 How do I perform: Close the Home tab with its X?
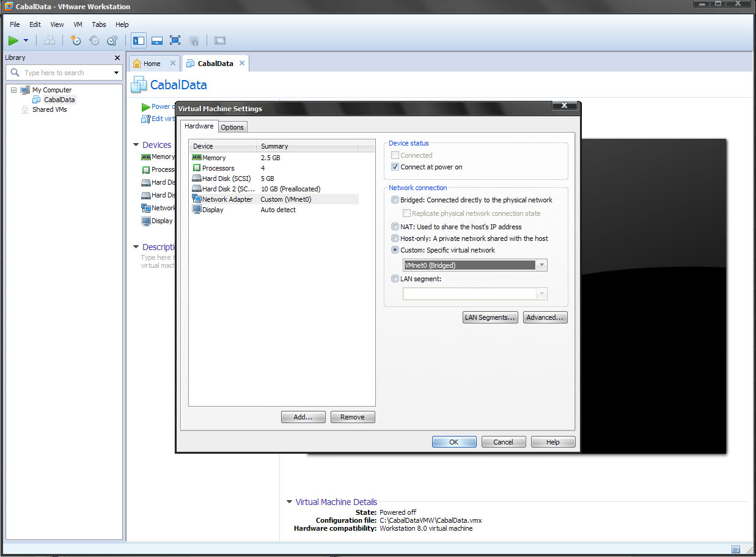(x=173, y=63)
